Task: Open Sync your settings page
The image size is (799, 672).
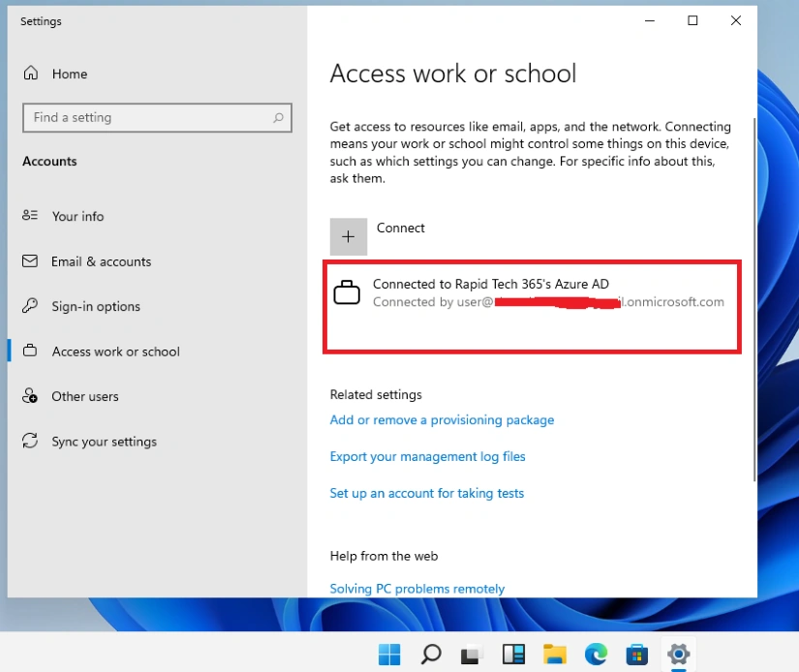Action: pos(104,442)
